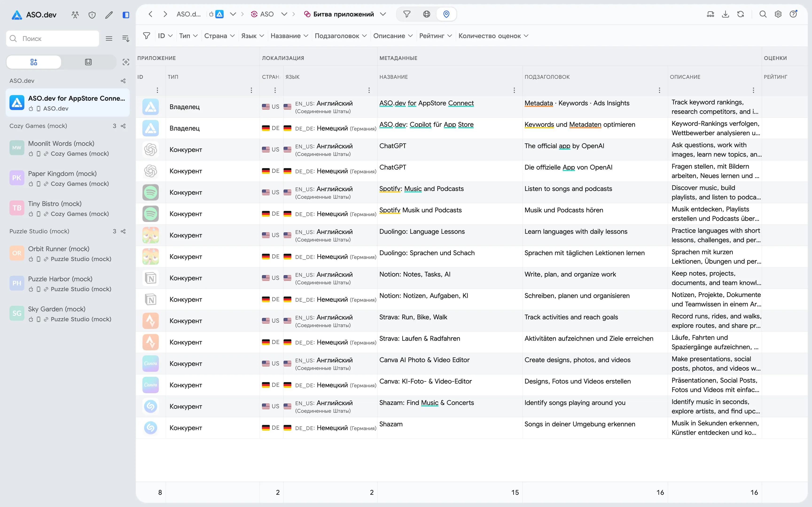
Task: Click the funnel icon in filter bar
Action: click(146, 36)
